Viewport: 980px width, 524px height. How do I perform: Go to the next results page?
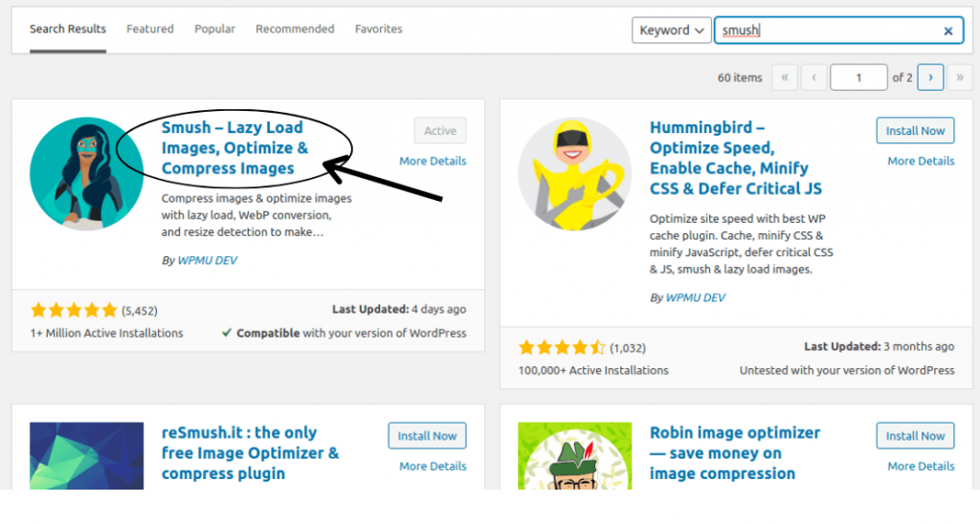(x=930, y=77)
